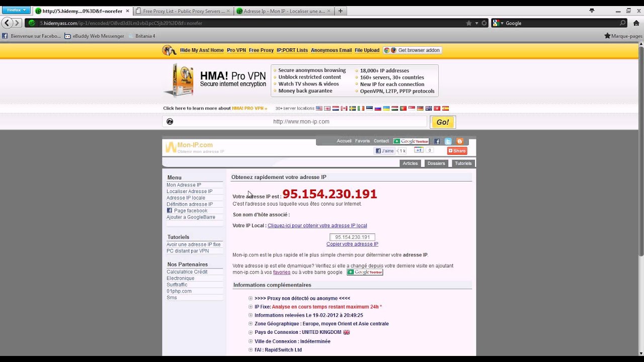Open the Free Proxy menu link
Screen dimensions: 644x362
tap(261, 50)
